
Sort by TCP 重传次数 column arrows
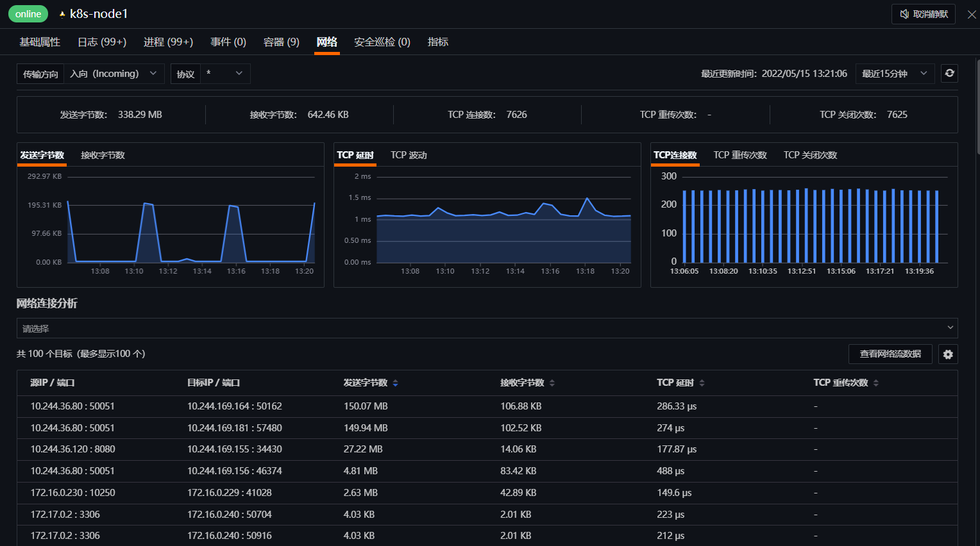pos(875,383)
